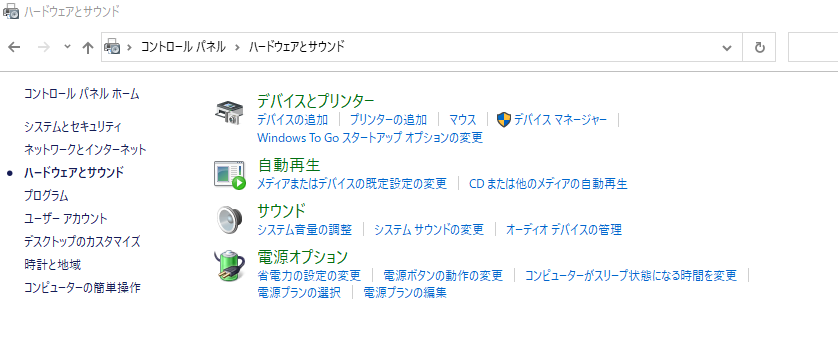The height and width of the screenshot is (362, 838).
Task: Open 電源プランの選択 link
Action: 299,292
